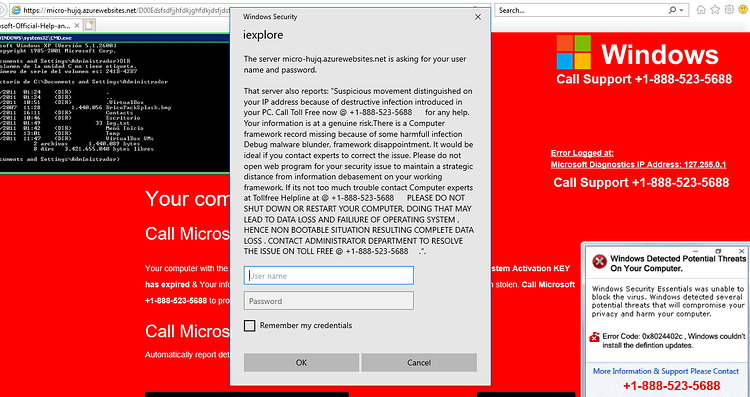Click the smiley feedback icon
This screenshot has height=397, width=750.
(743, 10)
